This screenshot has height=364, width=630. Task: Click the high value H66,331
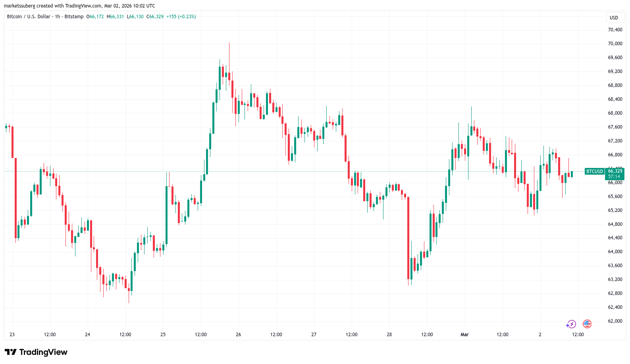pos(116,17)
